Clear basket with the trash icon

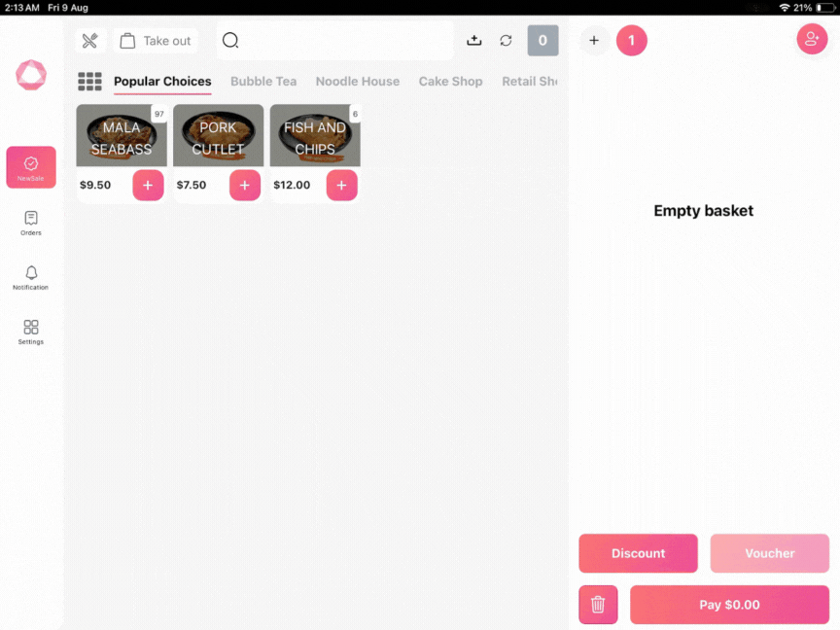598,605
